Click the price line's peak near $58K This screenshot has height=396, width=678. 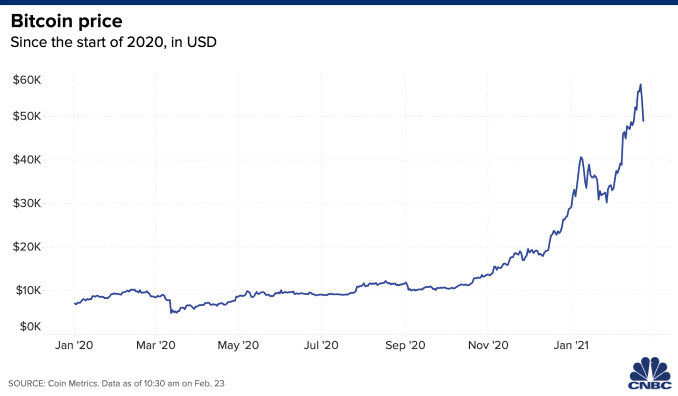[x=640, y=85]
